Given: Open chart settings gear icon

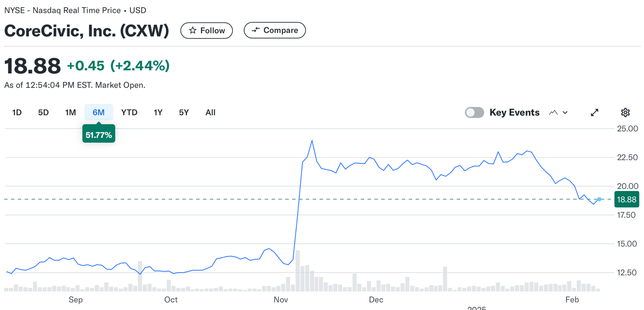Looking at the screenshot, I should click(x=625, y=113).
